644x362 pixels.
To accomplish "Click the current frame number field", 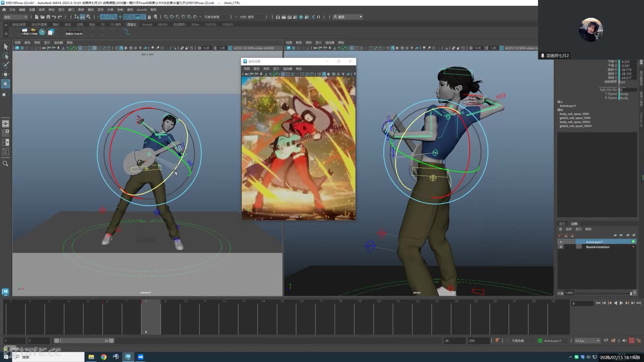I will click(x=583, y=303).
